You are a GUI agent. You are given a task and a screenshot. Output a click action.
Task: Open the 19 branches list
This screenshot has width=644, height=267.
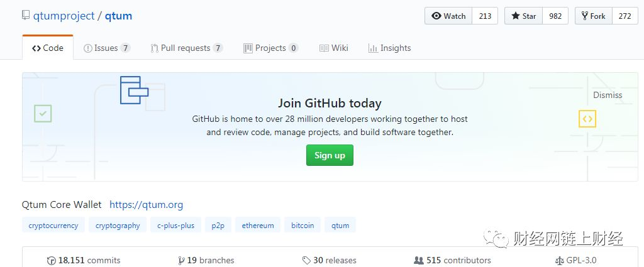(206, 260)
